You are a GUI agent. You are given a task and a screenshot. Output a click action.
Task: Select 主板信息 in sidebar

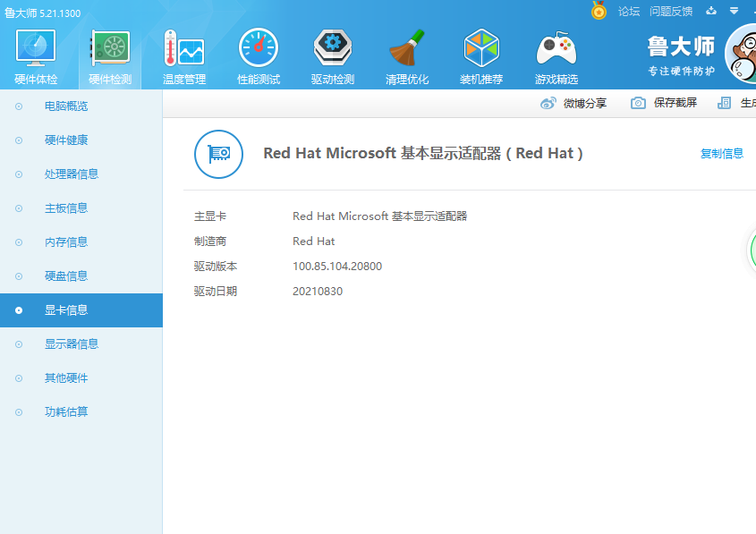81,208
